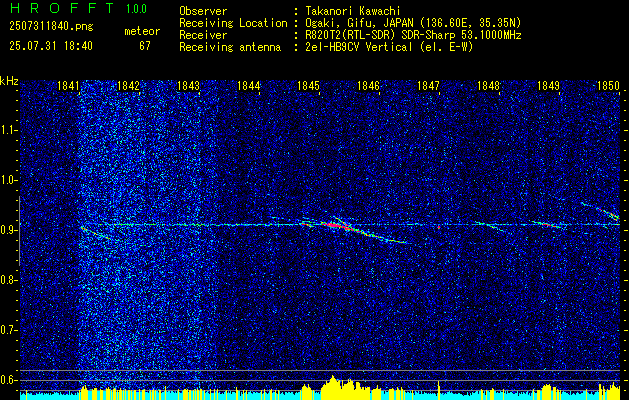Click the small red dot echo near 1847
The height and width of the screenshot is (400, 629).
[439, 227]
